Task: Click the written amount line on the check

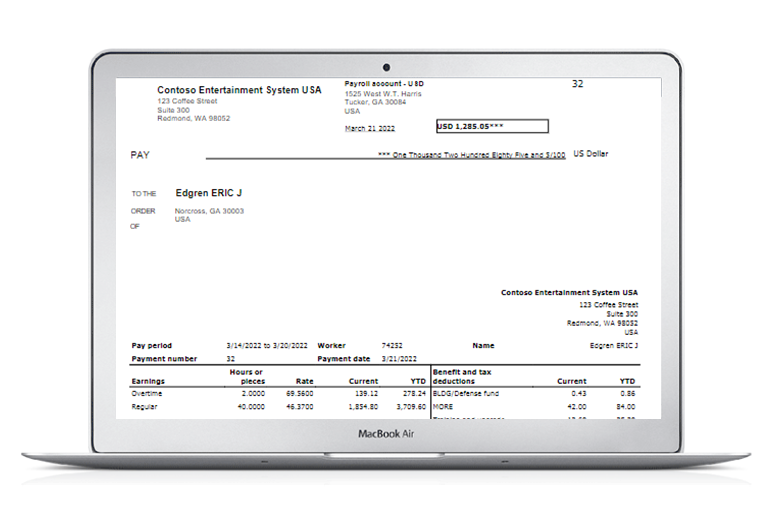Action: (472, 155)
